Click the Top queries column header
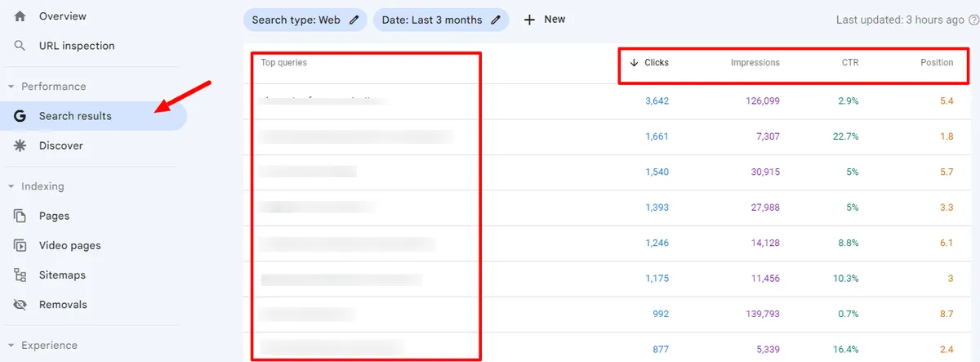 point(283,62)
